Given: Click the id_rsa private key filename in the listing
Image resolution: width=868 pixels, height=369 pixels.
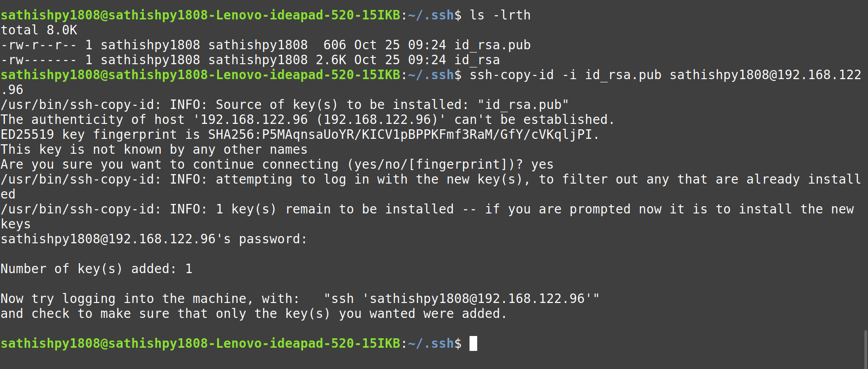Looking at the screenshot, I should 477,60.
